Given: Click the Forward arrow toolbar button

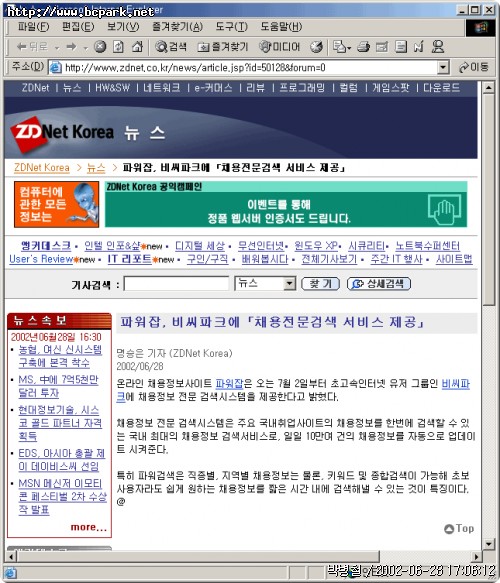Looking at the screenshot, I should click(71, 47).
